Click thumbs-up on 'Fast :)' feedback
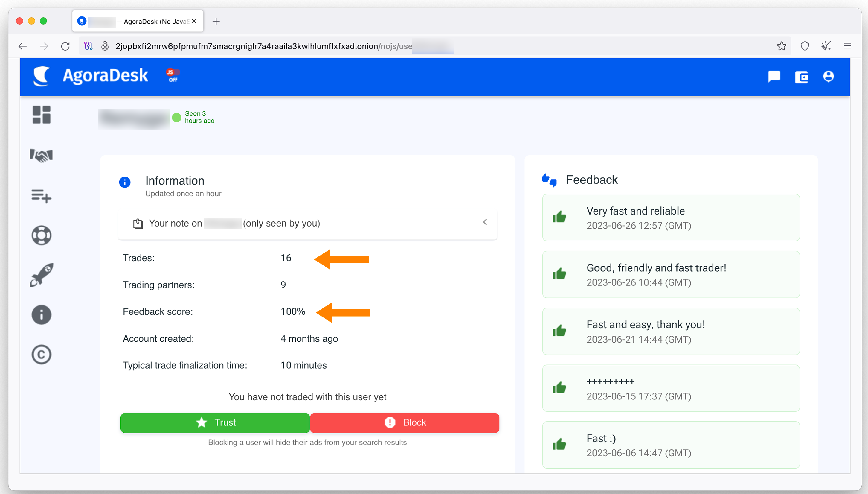 (x=559, y=444)
